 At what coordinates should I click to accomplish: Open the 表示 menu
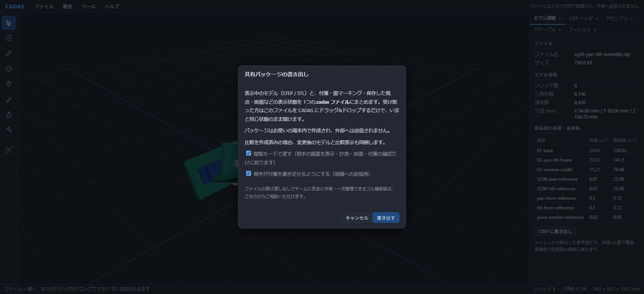(x=67, y=6)
